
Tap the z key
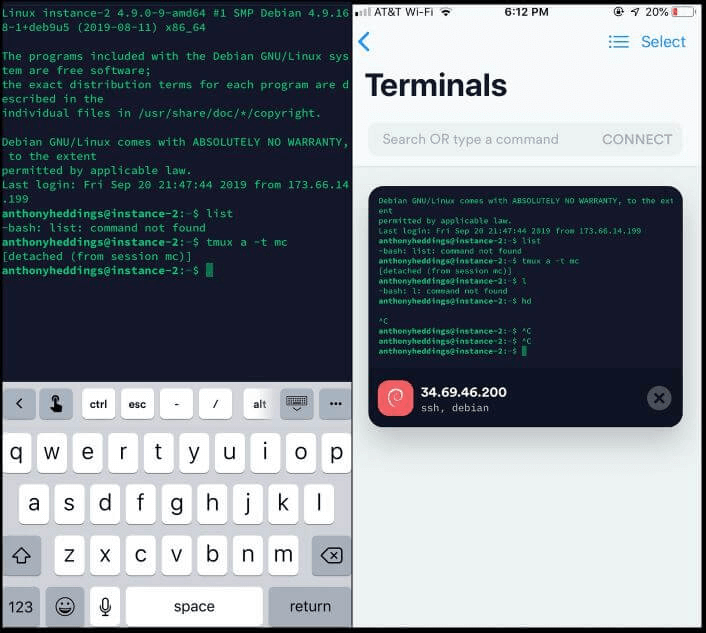69,556
